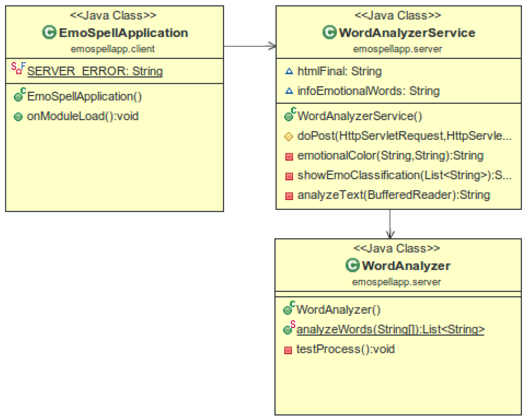Image resolution: width=528 pixels, height=420 pixels.
Task: Select the onModuleLoad():void method
Action: click(x=82, y=116)
